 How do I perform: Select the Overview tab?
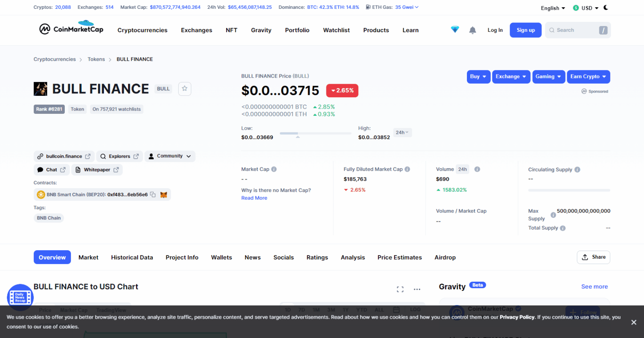click(x=52, y=257)
